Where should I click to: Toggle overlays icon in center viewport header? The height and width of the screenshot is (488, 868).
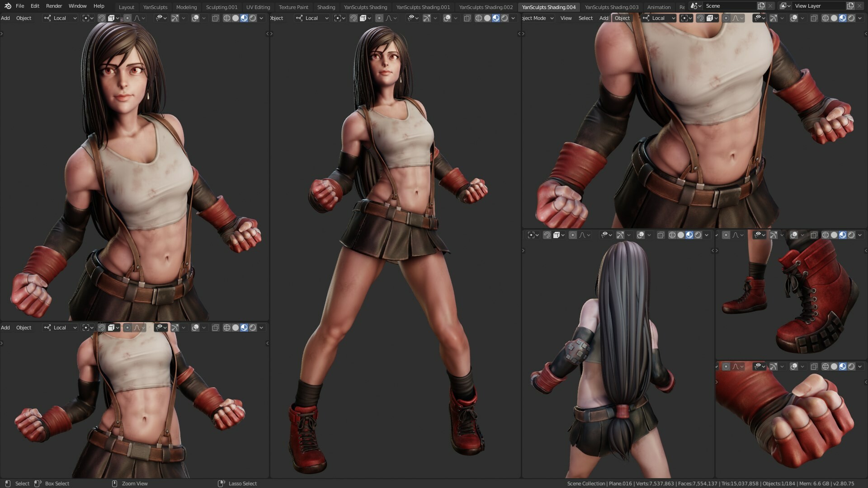tap(447, 18)
